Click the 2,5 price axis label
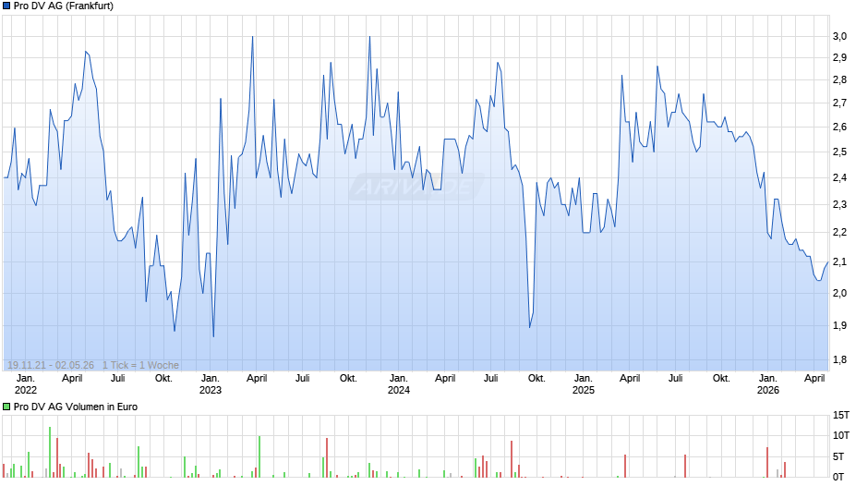 tap(839, 152)
